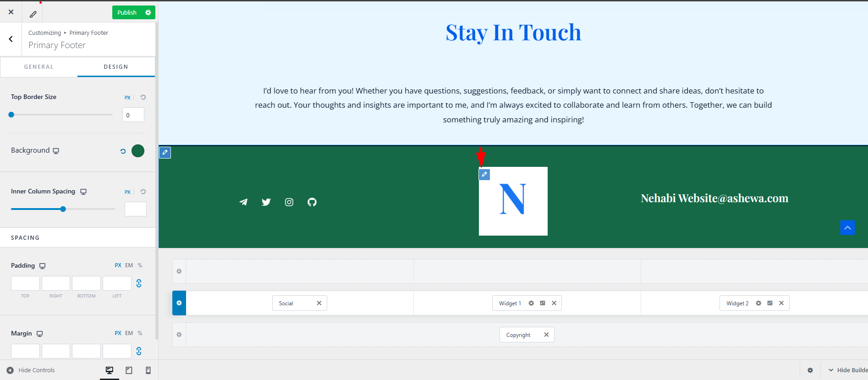Image resolution: width=868 pixels, height=380 pixels.
Task: Toggle linked values for Padding
Action: [x=139, y=283]
